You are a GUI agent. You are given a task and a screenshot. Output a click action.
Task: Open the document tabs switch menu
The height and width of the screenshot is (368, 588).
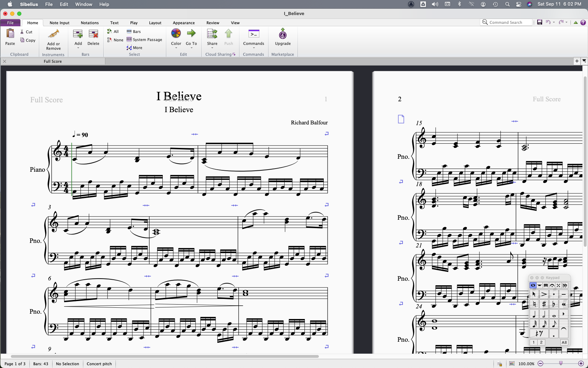(584, 61)
